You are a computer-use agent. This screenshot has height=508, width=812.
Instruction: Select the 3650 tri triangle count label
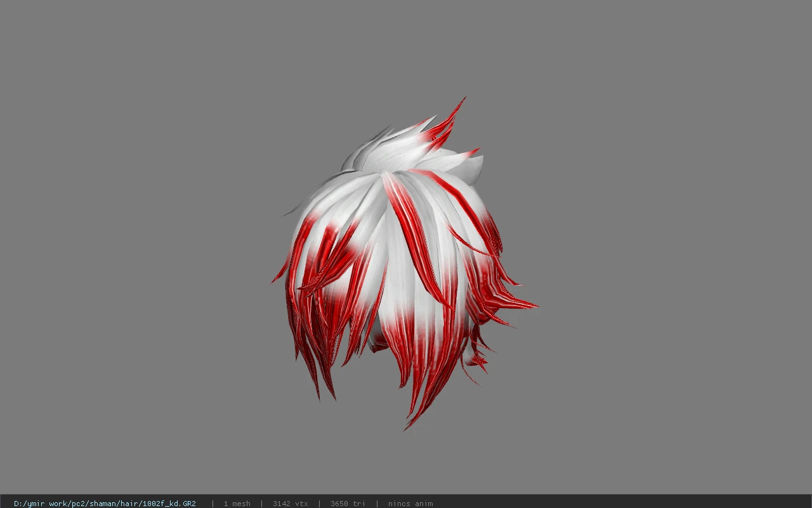point(348,504)
